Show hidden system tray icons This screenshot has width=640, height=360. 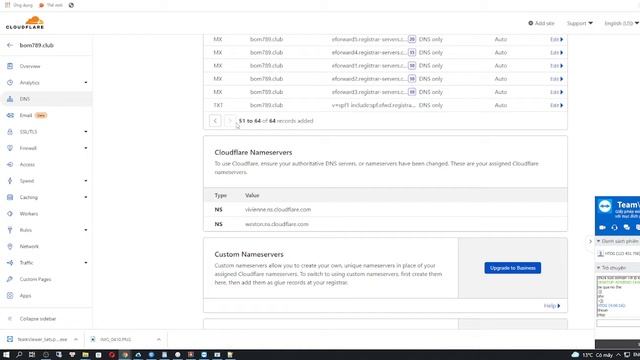(618, 355)
